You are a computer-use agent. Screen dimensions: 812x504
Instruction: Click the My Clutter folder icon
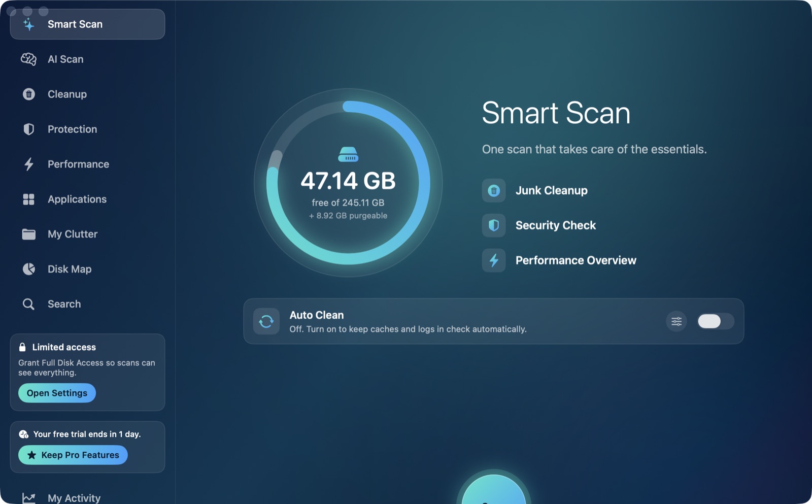point(29,234)
